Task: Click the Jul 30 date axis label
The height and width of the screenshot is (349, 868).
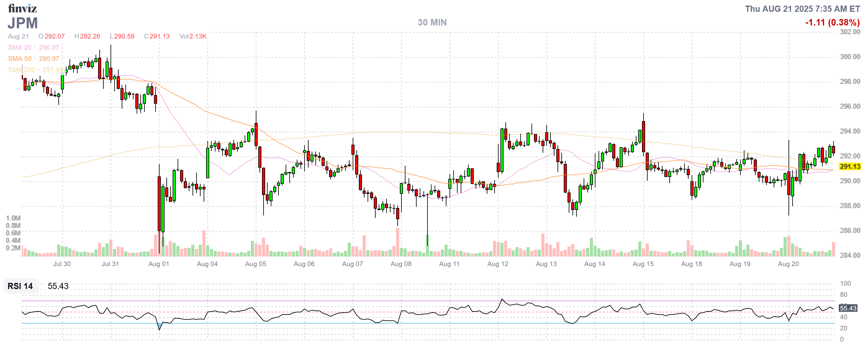Action: click(62, 264)
